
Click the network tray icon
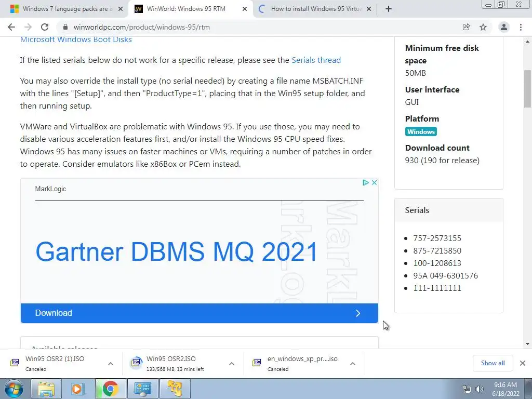467,389
